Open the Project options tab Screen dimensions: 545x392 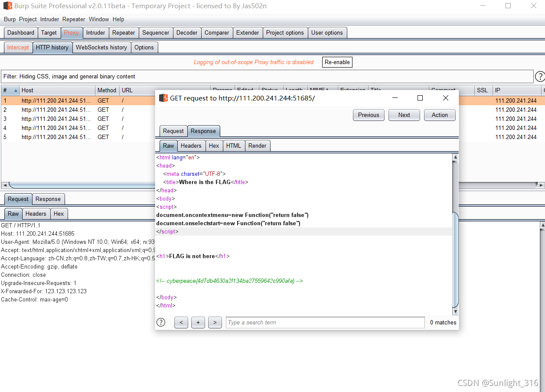click(x=285, y=33)
